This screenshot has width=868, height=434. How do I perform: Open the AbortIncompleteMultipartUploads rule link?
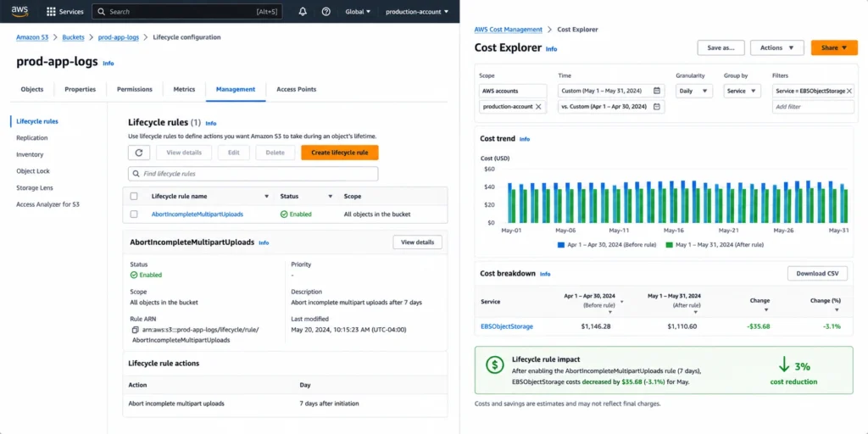[x=197, y=214]
